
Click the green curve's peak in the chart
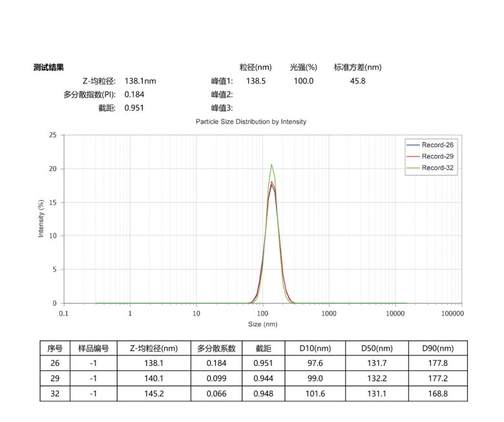coord(271,164)
